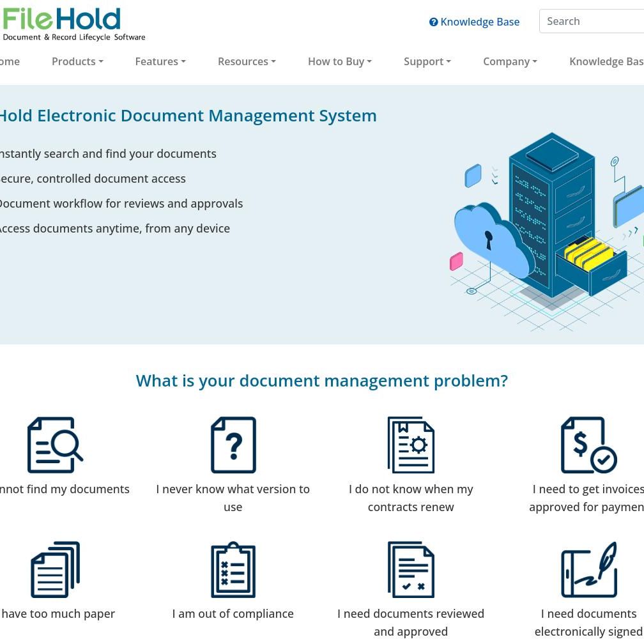
Task: Open Knowledge Base in the navigation bar
Action: (606, 61)
